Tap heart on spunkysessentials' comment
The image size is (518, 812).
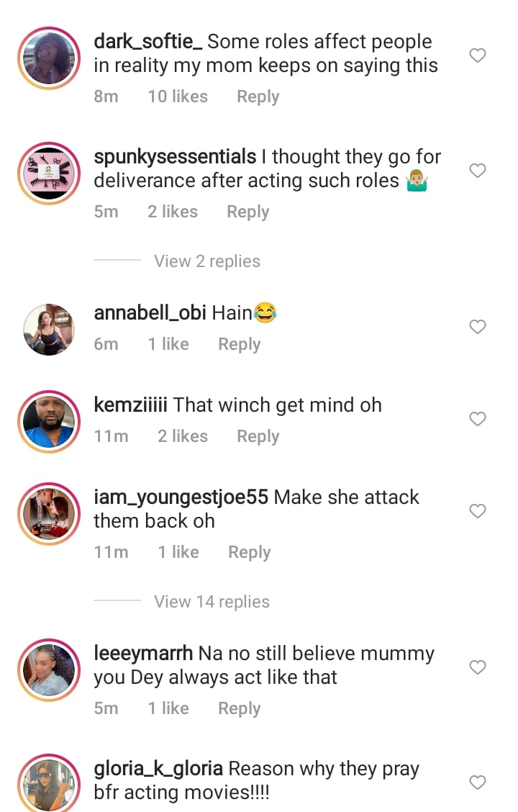pyautogui.click(x=478, y=171)
